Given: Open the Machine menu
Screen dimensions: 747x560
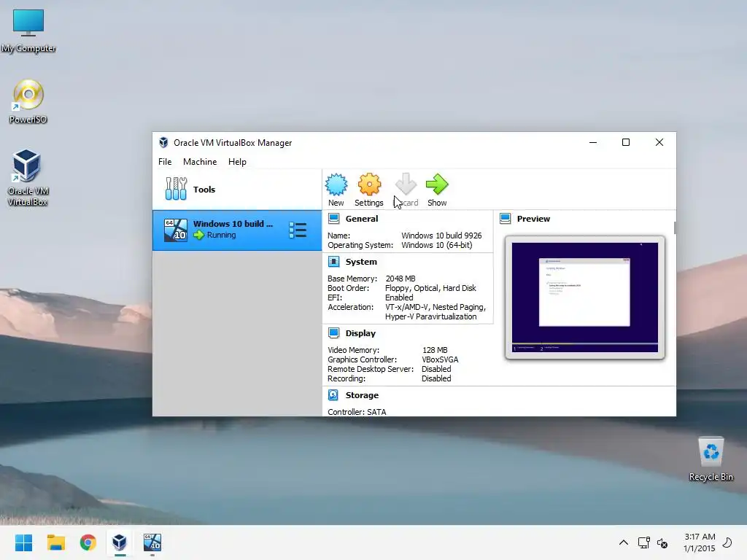Looking at the screenshot, I should click(x=200, y=161).
